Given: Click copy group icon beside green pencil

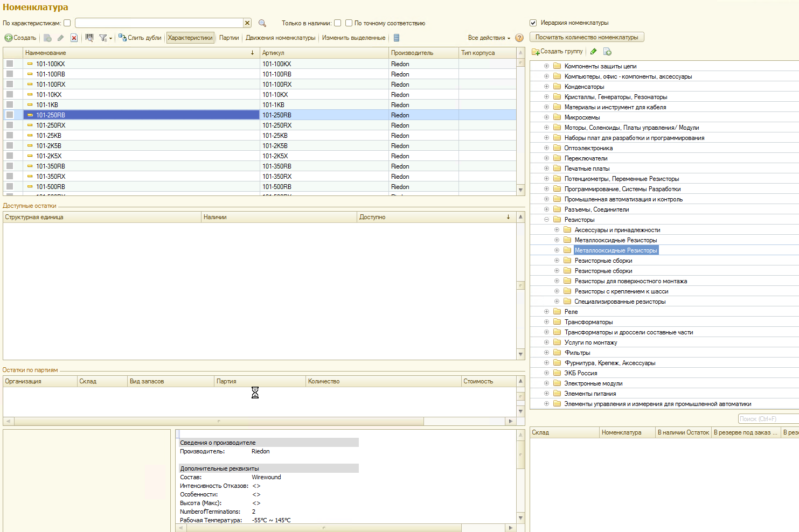Looking at the screenshot, I should [x=607, y=52].
